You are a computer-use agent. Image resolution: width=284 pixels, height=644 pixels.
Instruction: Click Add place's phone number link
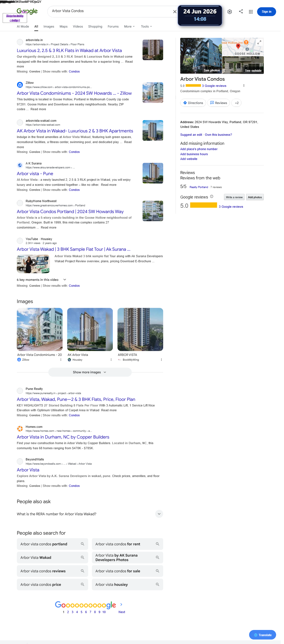click(x=199, y=149)
